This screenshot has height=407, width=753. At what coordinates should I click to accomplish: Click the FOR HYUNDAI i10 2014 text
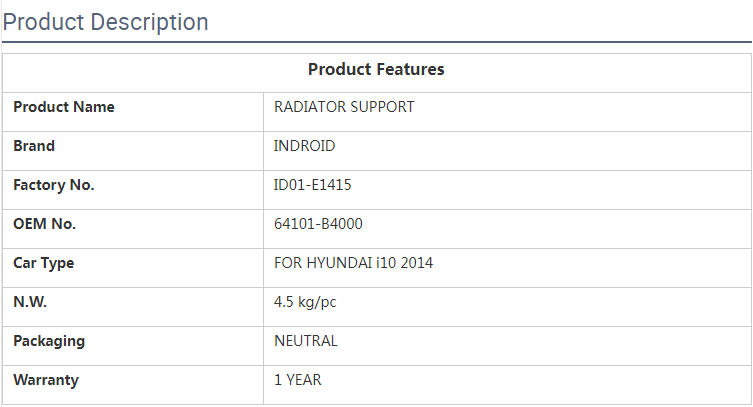(353, 263)
